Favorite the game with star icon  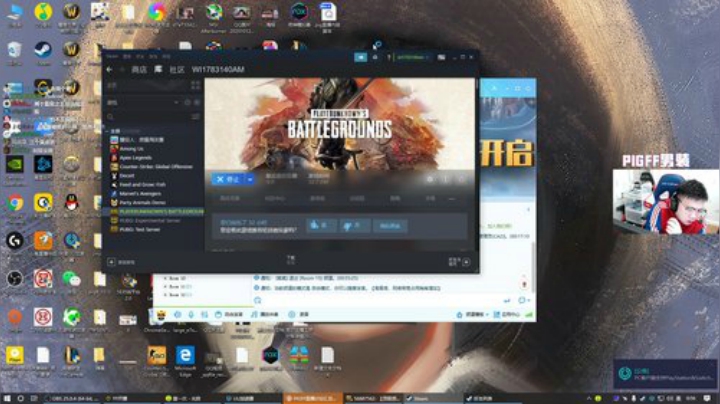click(461, 179)
